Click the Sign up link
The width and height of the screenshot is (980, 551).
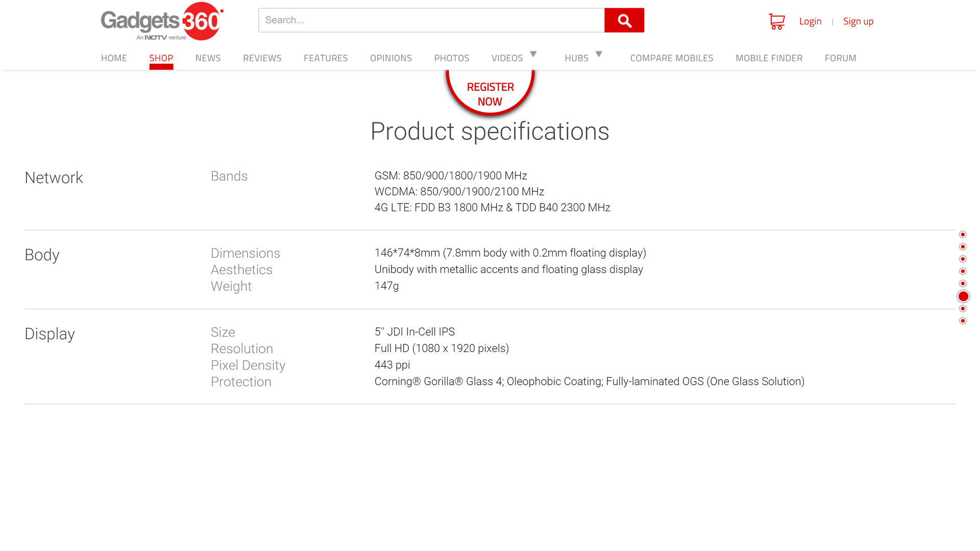[x=858, y=21]
